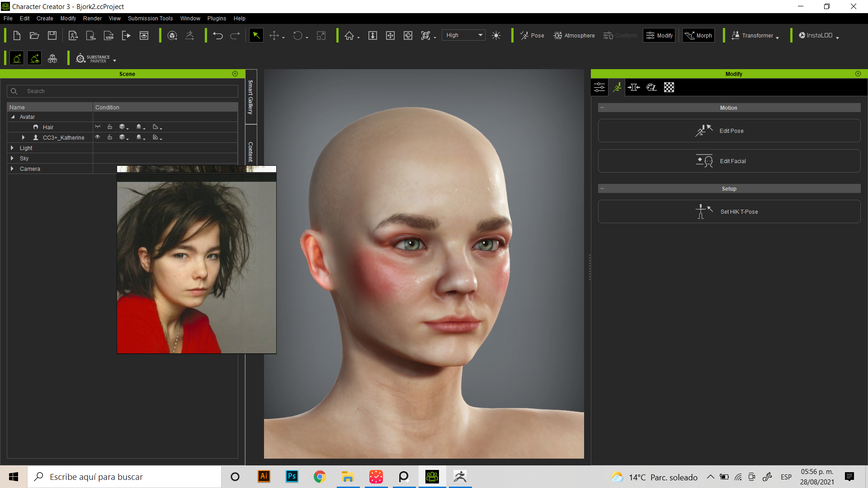This screenshot has width=868, height=488.
Task: Click the Morph button in the toolbar
Action: [698, 36]
